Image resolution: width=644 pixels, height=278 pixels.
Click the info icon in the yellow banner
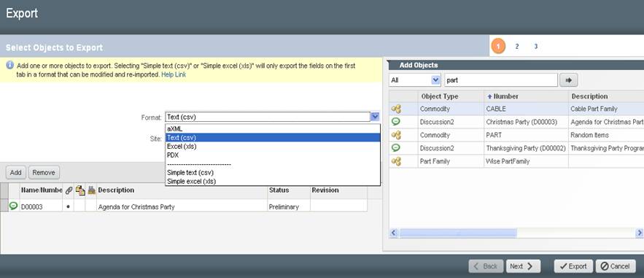click(9, 65)
